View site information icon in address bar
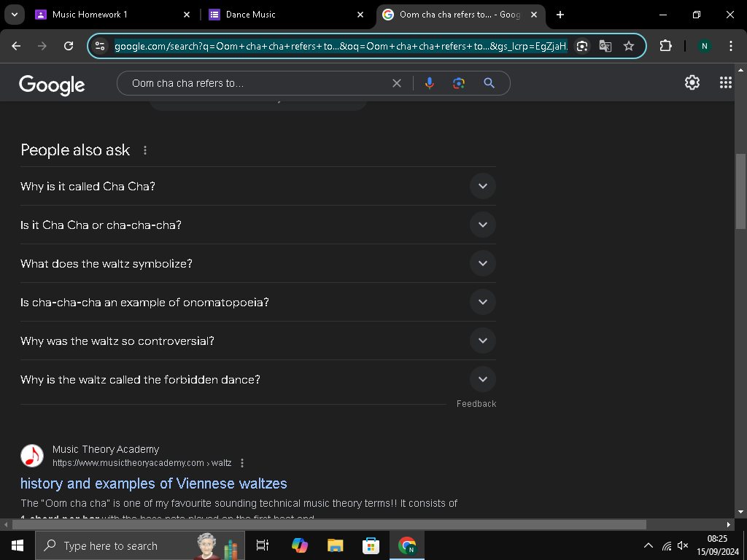This screenshot has height=560, width=747. [100, 46]
